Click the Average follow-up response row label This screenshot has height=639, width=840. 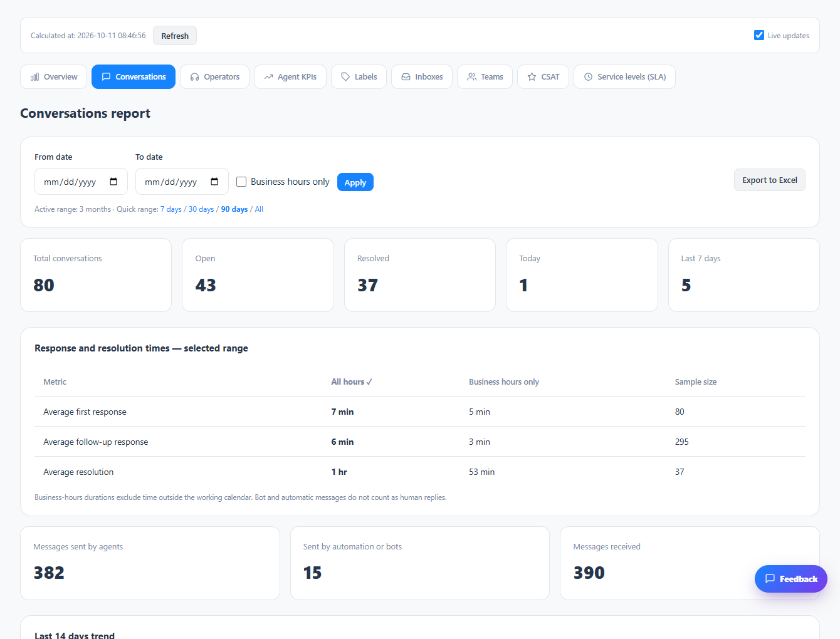coord(96,442)
